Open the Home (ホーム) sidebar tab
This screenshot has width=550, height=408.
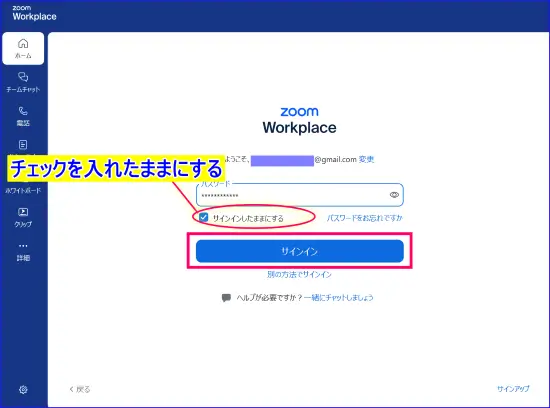pyautogui.click(x=23, y=48)
